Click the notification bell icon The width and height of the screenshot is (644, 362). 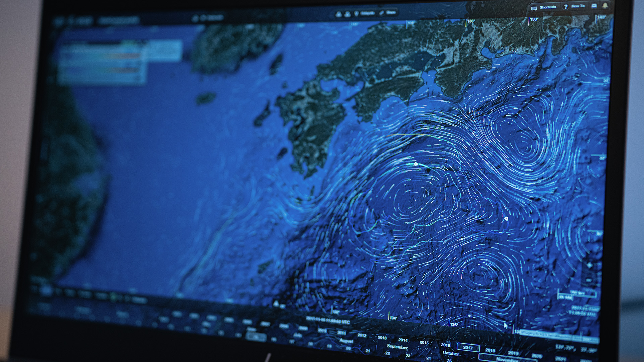605,5
